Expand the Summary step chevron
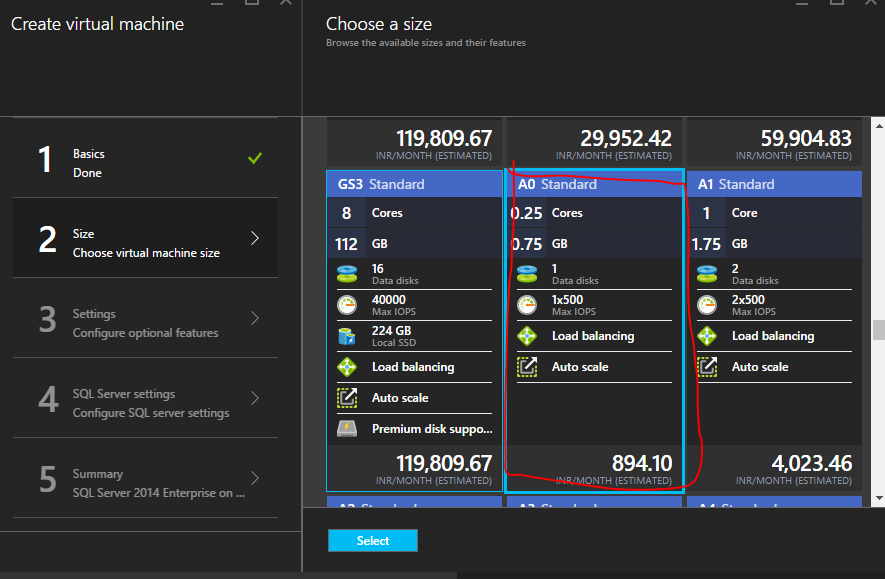Image resolution: width=885 pixels, height=579 pixels. 255,478
